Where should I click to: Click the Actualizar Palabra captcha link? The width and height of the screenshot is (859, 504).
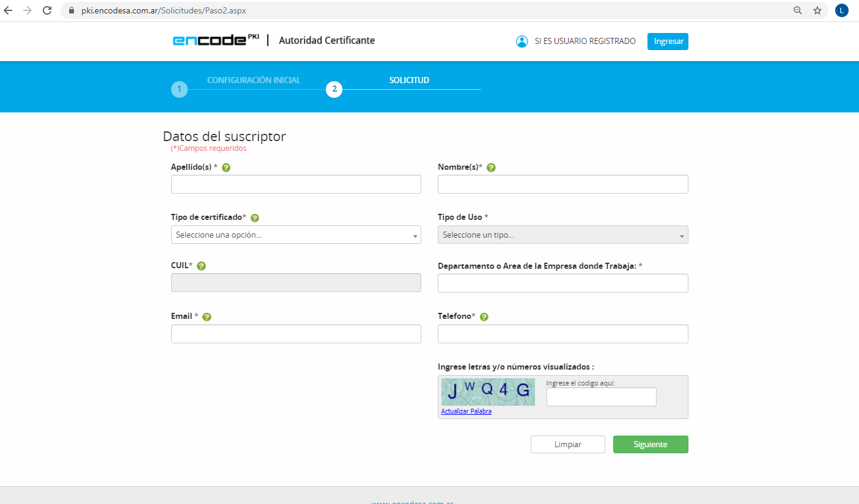466,412
